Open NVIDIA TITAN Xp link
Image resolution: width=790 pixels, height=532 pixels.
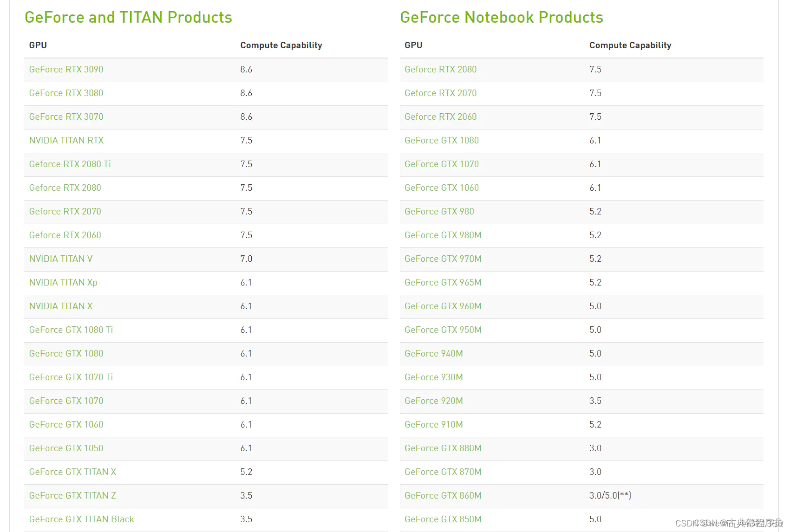tap(63, 283)
